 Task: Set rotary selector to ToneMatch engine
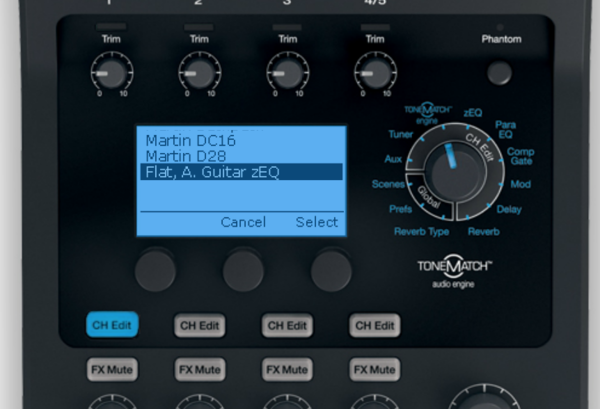pyautogui.click(x=428, y=113)
